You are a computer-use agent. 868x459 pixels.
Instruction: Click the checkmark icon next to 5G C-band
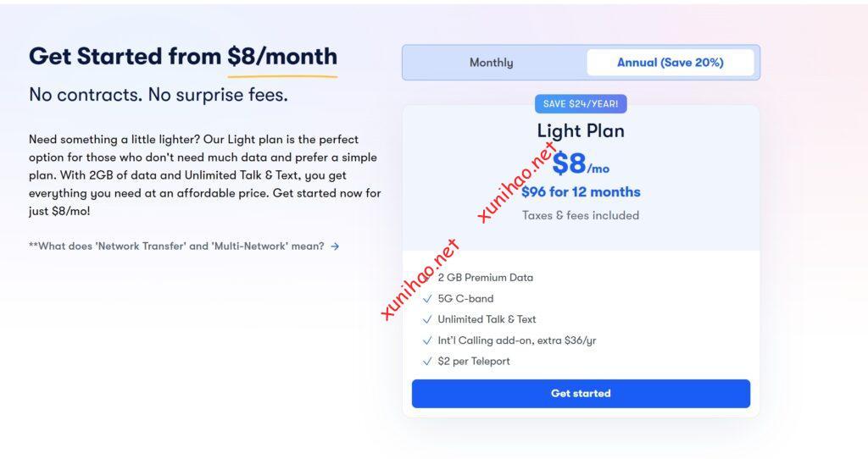[x=427, y=298]
